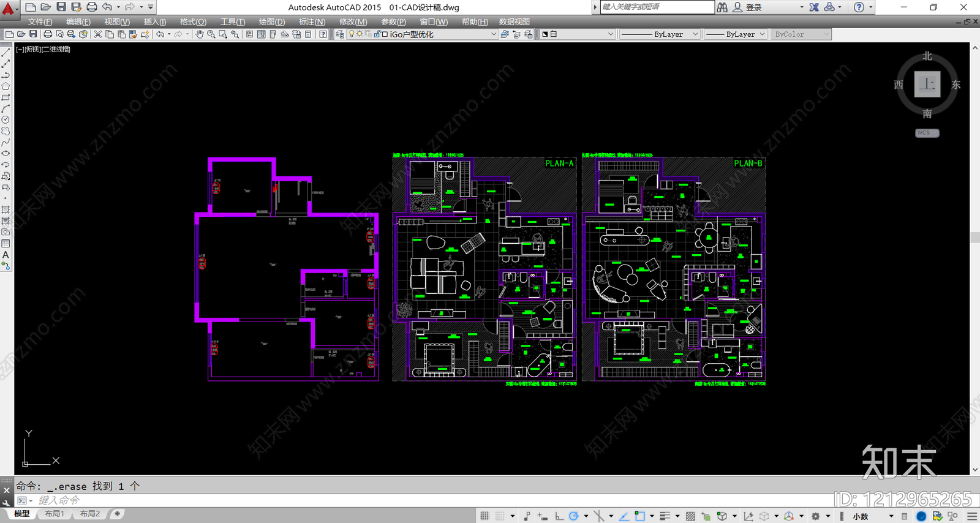The width and height of the screenshot is (980, 523).
Task: Select the Circle draw tool
Action: tap(6, 120)
